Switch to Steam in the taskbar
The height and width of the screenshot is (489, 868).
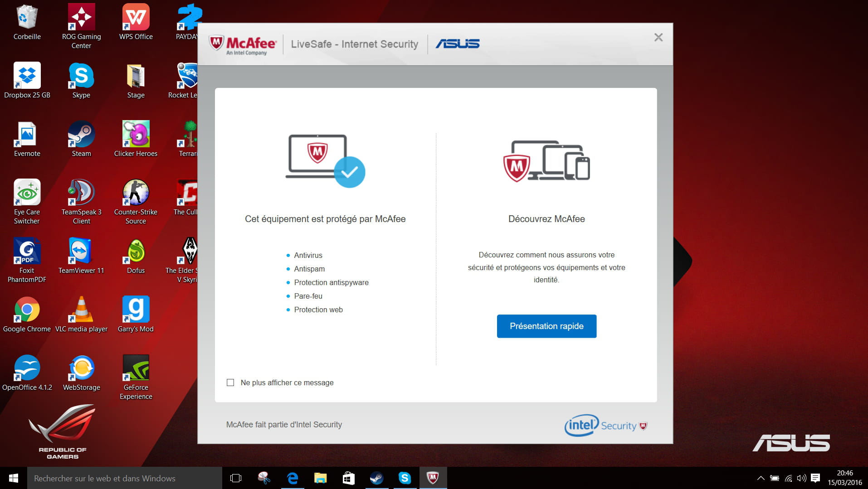(377, 478)
